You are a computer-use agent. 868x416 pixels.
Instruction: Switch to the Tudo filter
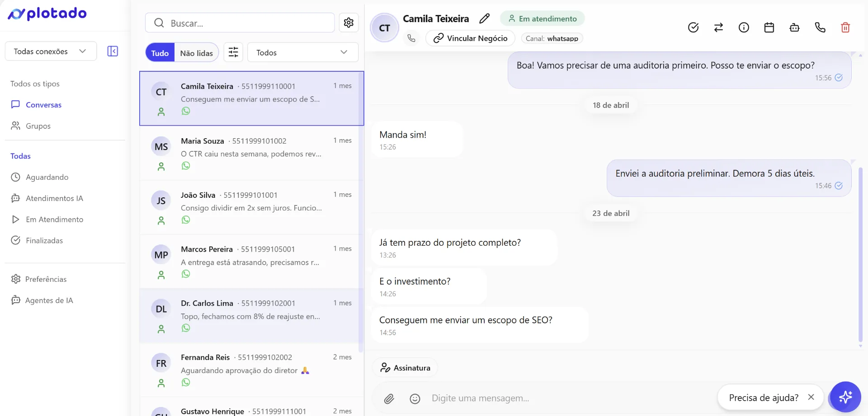pyautogui.click(x=160, y=52)
